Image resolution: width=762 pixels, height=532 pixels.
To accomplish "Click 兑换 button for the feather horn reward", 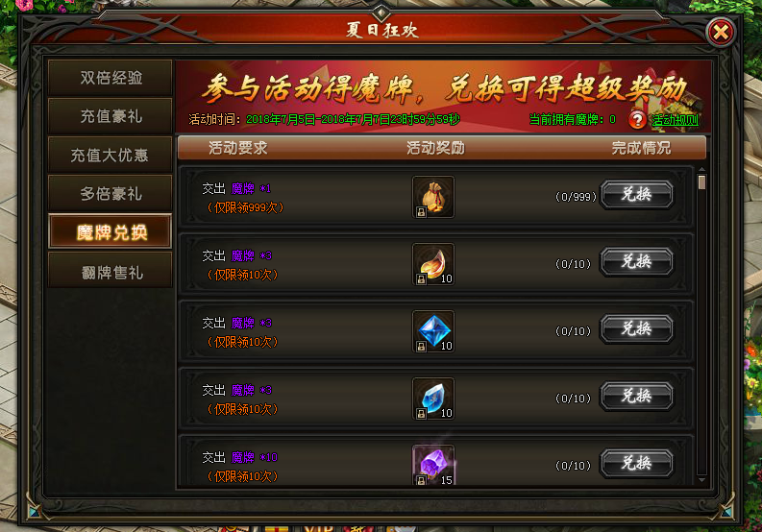I will (637, 262).
